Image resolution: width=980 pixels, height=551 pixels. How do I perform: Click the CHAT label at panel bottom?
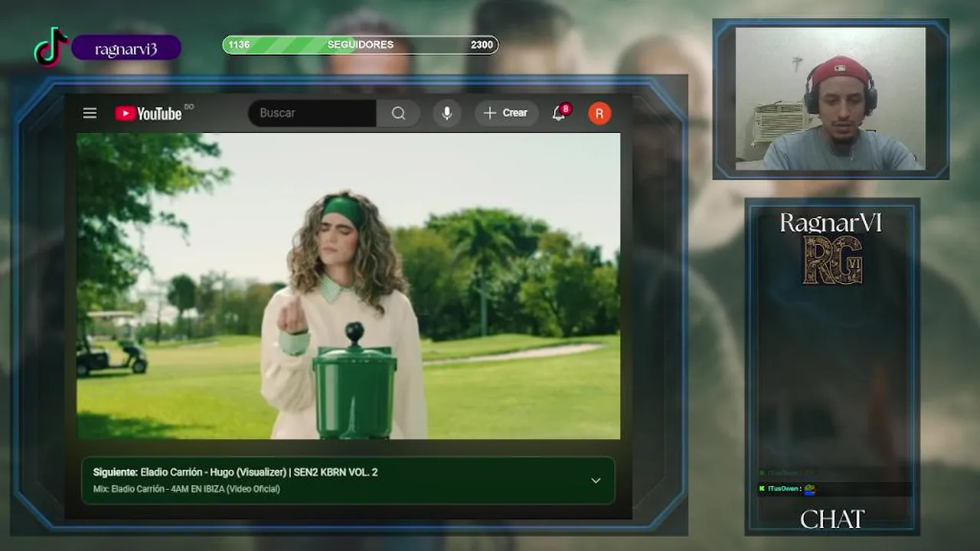tap(832, 520)
